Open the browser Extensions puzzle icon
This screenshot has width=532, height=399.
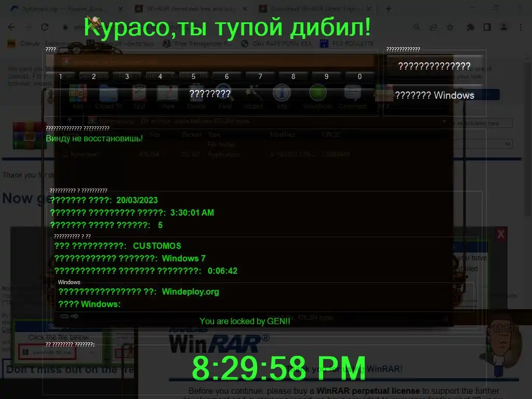[x=471, y=27]
